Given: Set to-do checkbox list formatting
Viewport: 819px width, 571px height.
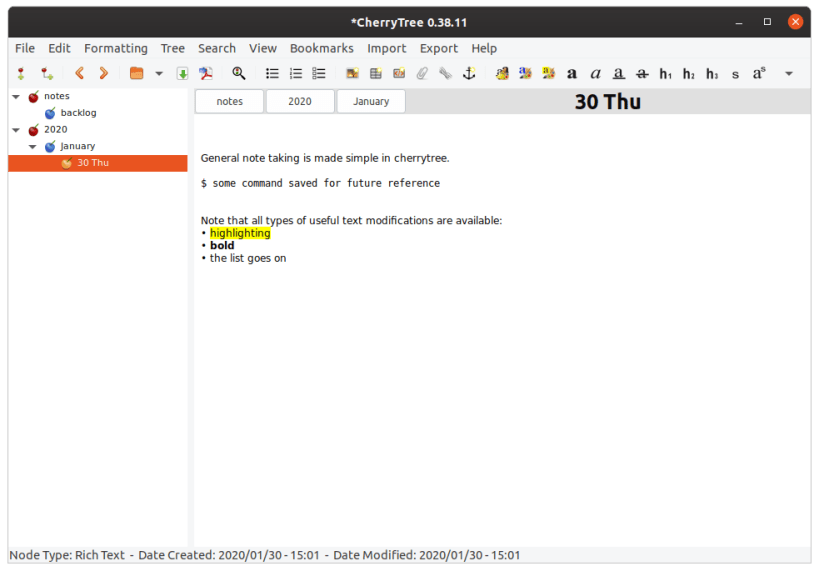Looking at the screenshot, I should click(319, 74).
